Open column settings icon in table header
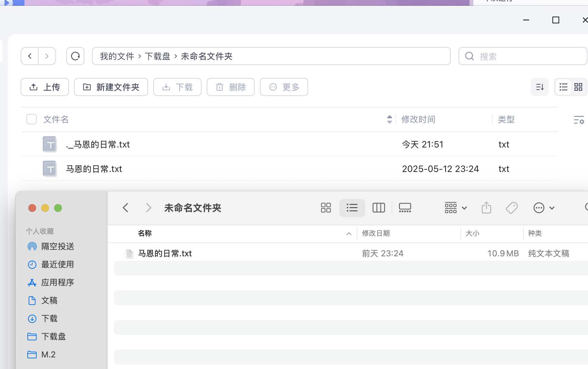The image size is (588, 369). pos(579,120)
